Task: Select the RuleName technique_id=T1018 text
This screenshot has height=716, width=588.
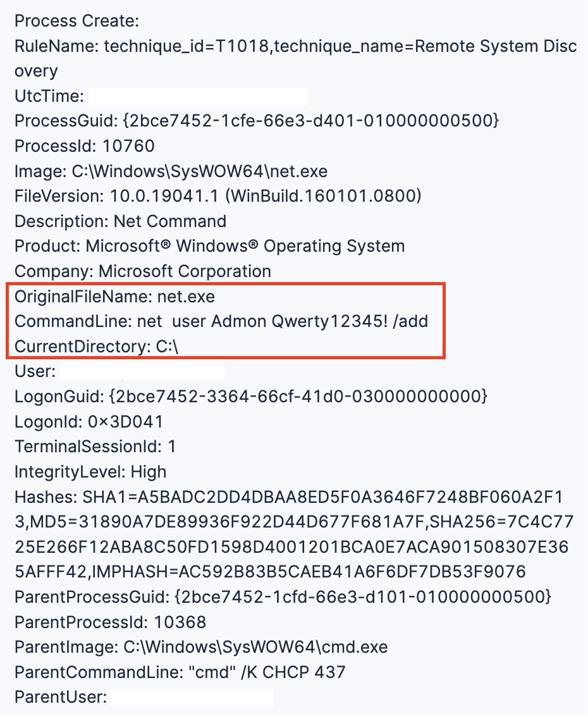Action: point(142,46)
